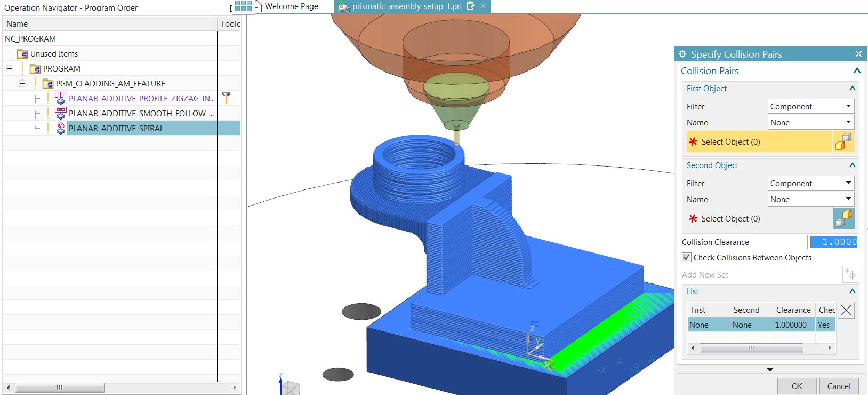Click the tool icon beside PLANAR_ADDITIVE_PROFILE_ZIGZAG
This screenshot has height=395, width=868.
point(227,98)
